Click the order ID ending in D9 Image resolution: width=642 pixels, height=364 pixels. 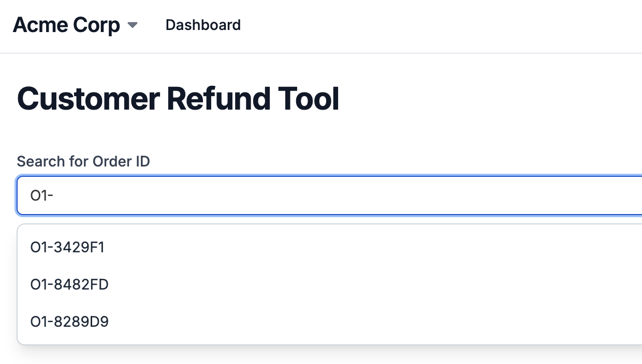(x=69, y=322)
